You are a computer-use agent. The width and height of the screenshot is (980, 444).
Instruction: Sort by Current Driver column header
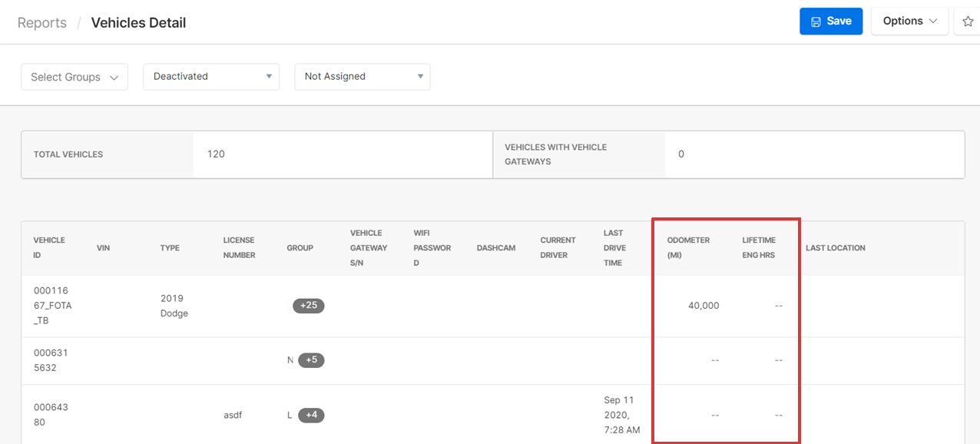click(558, 247)
